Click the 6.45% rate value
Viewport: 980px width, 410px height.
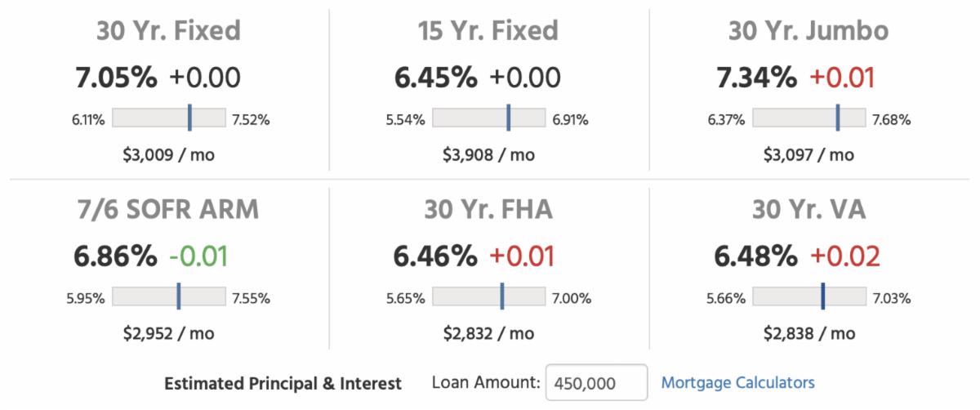436,78
